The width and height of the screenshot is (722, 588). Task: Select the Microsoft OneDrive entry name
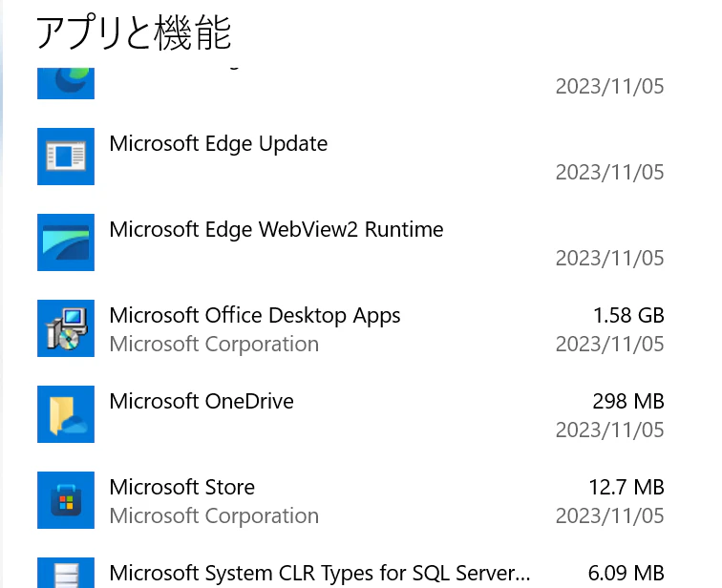202,401
